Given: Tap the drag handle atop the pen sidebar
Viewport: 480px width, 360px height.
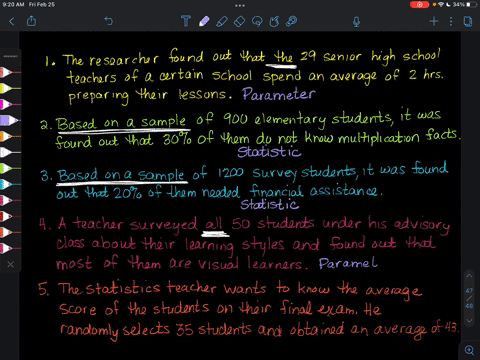Looking at the screenshot, I should click(10, 56).
